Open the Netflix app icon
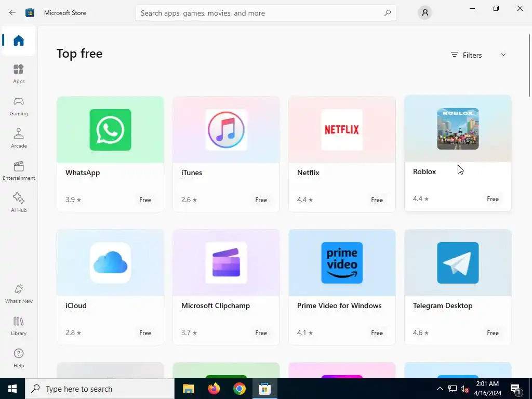This screenshot has width=532, height=399. [342, 129]
